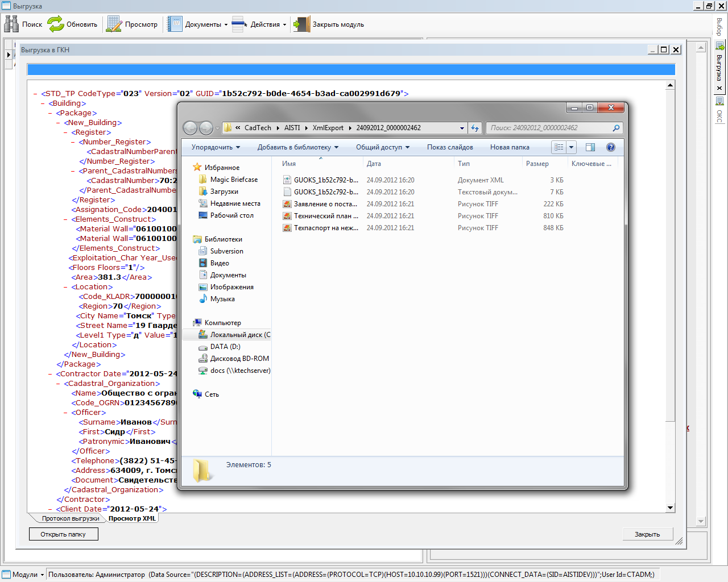Image resolution: width=728 pixels, height=582 pixels.
Task: Expand the Organize menu in Explorer
Action: point(216,147)
